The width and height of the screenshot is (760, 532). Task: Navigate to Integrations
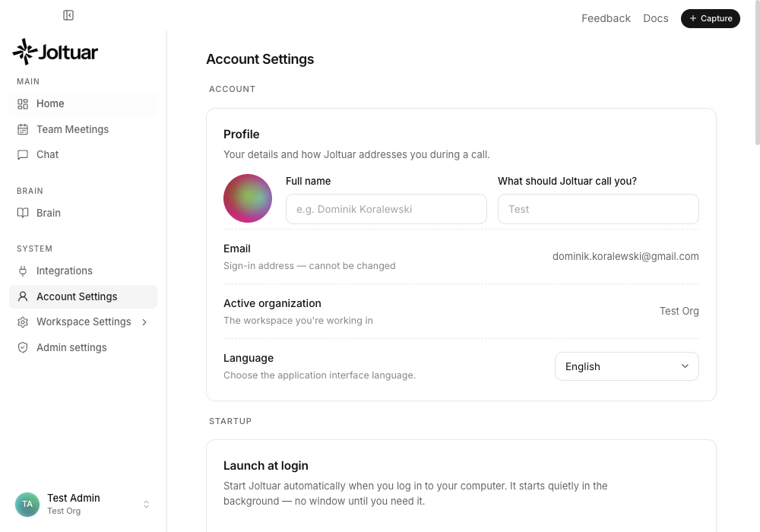click(x=84, y=271)
